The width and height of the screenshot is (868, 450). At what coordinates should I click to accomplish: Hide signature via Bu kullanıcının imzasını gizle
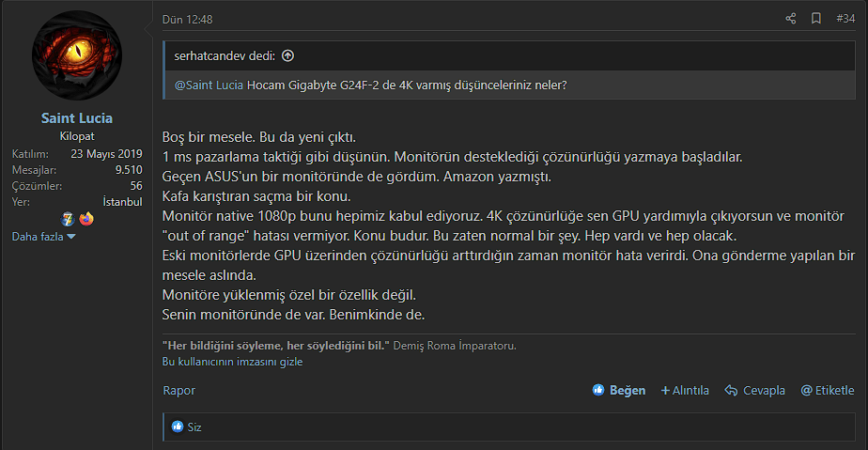[x=232, y=361]
